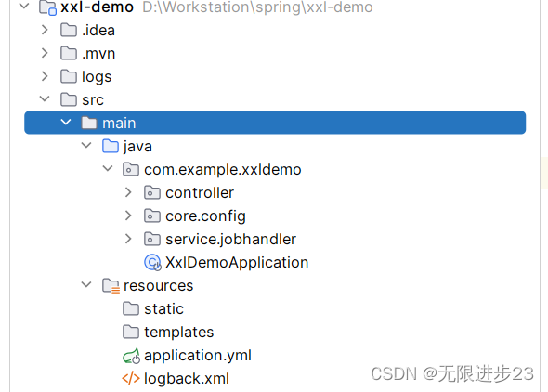
Task: Select the .mvn tree row label
Action: coord(98,54)
